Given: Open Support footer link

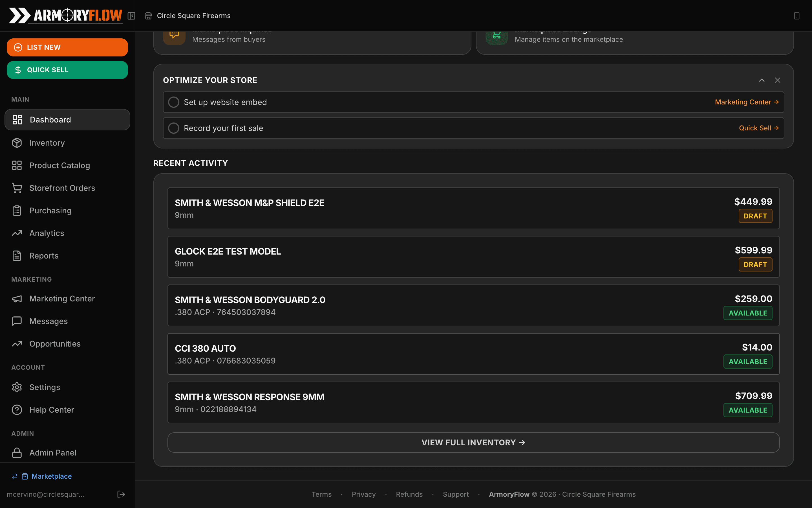Looking at the screenshot, I should click(456, 494).
